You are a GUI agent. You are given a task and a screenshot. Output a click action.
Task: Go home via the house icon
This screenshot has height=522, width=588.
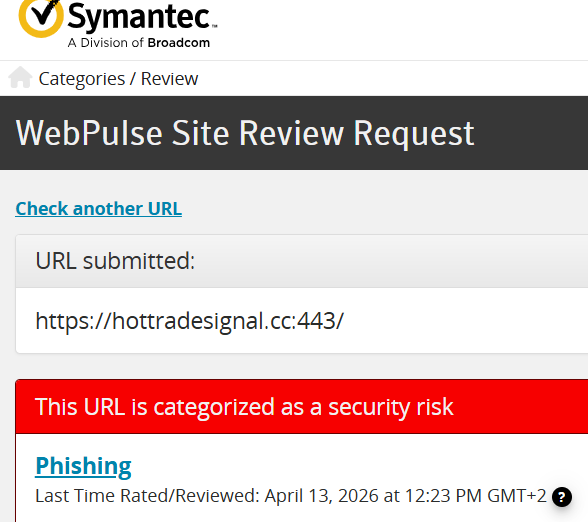pyautogui.click(x=20, y=77)
